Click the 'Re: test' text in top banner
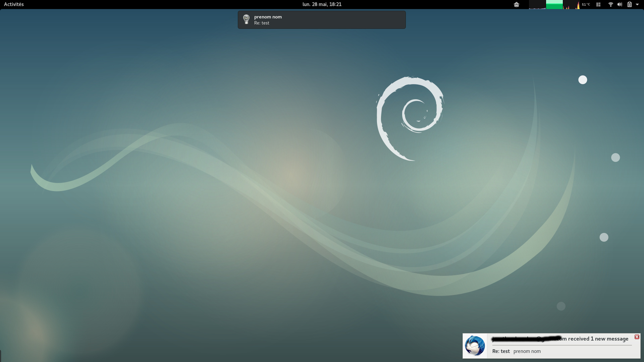 tap(262, 23)
